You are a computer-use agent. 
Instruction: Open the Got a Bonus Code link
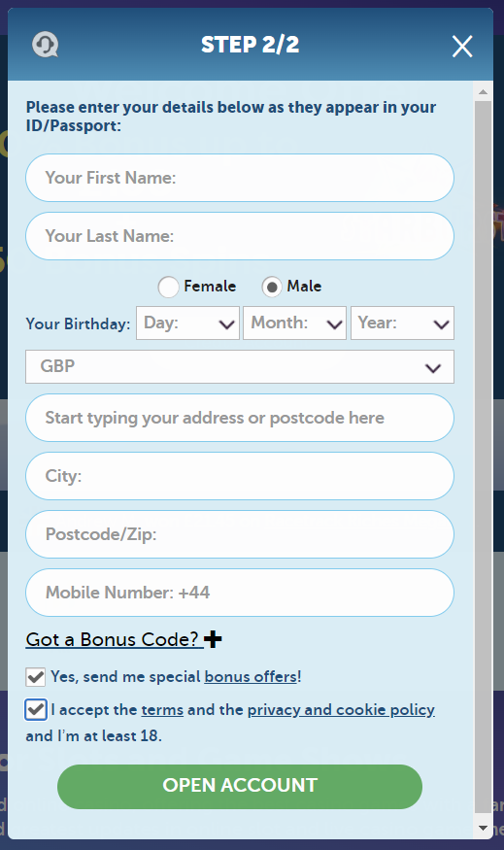(x=113, y=639)
